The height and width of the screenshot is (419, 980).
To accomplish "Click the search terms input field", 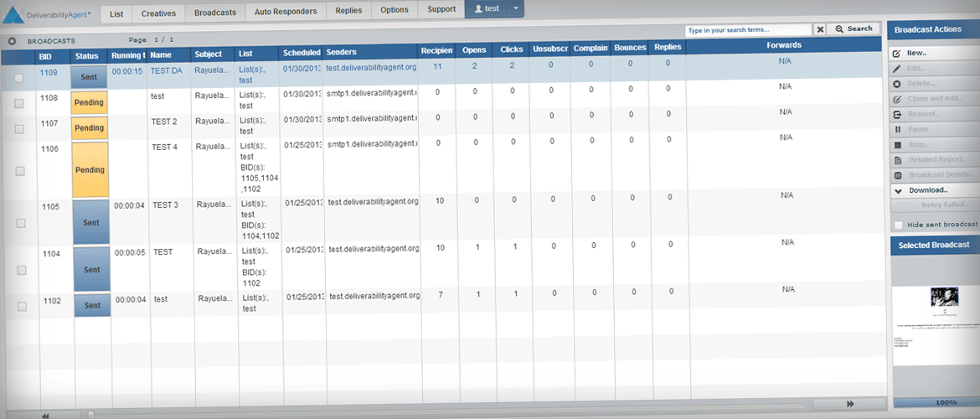I will [748, 30].
